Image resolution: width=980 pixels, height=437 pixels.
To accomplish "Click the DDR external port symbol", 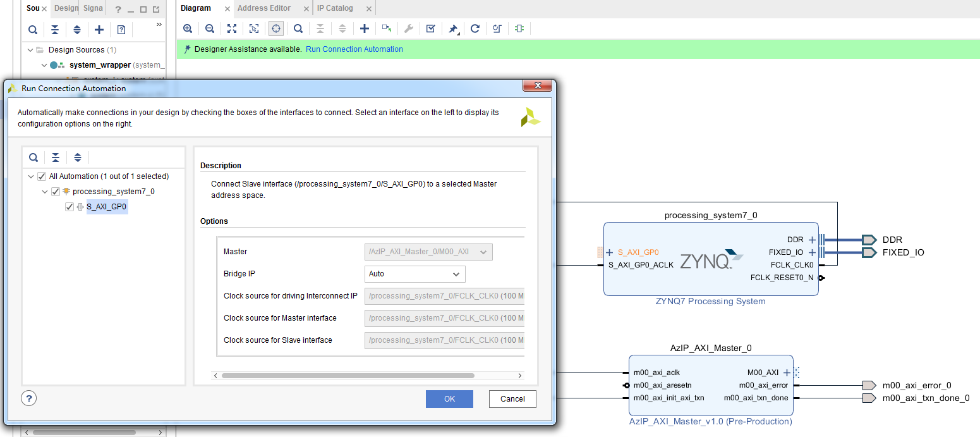I will [x=869, y=240].
